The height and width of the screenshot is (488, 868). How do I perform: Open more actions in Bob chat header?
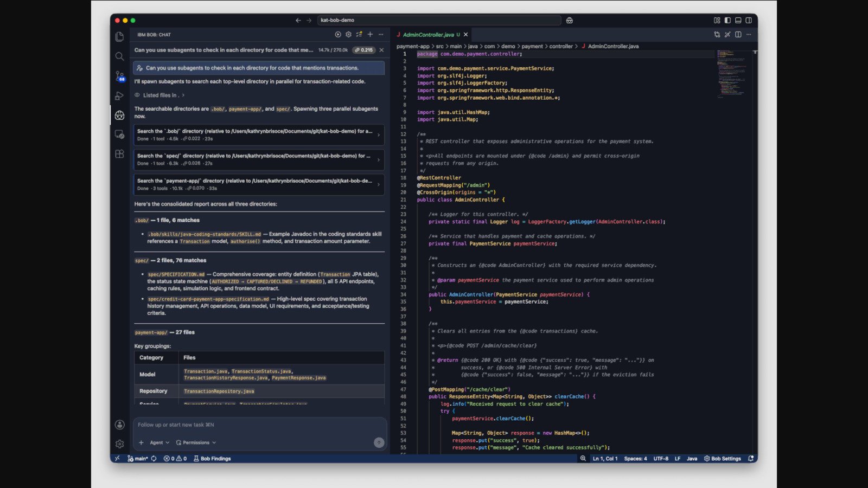point(381,35)
